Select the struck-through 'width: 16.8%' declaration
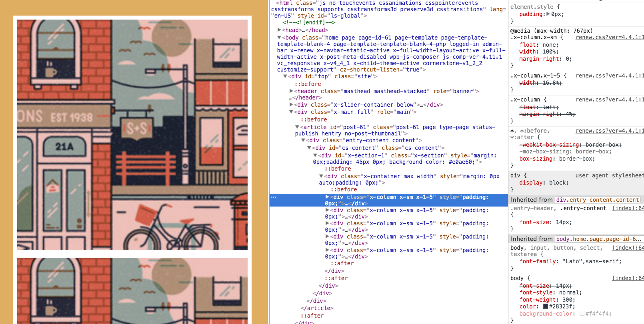This screenshot has height=324, width=644. click(x=540, y=83)
